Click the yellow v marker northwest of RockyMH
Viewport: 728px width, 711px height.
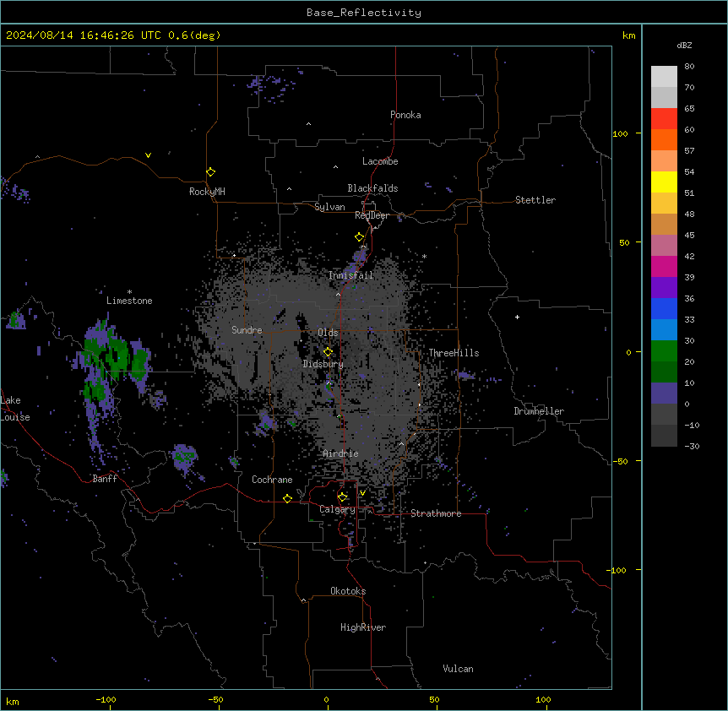(x=148, y=155)
